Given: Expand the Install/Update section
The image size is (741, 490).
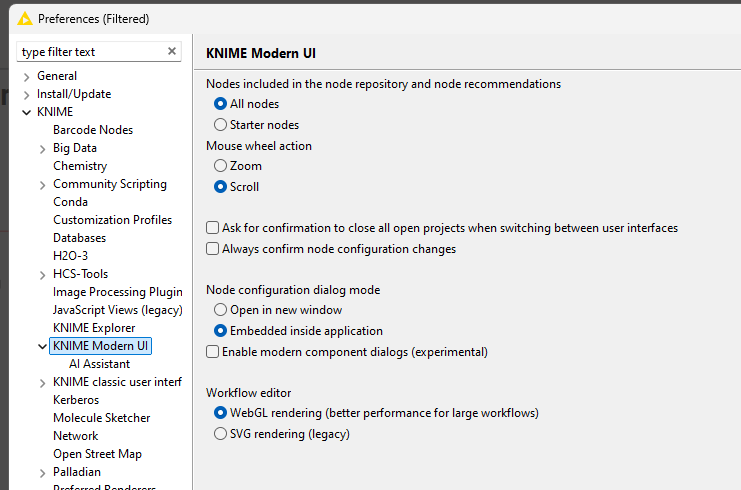Looking at the screenshot, I should [x=26, y=94].
